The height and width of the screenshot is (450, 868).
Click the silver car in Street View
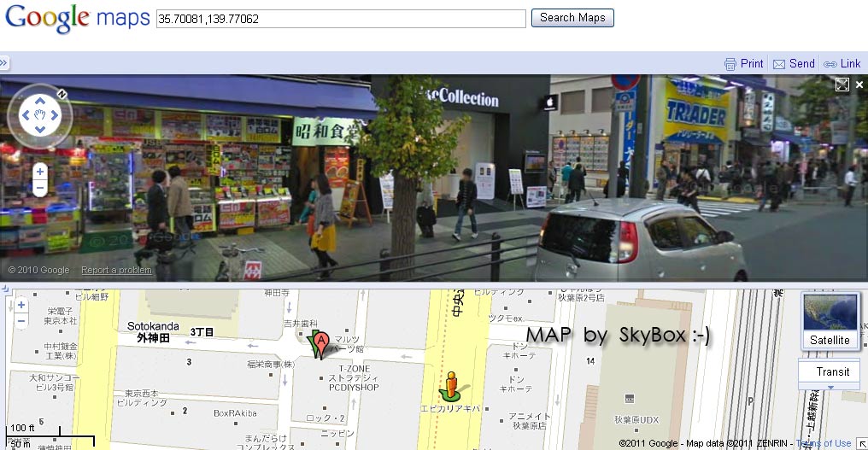pos(639,239)
